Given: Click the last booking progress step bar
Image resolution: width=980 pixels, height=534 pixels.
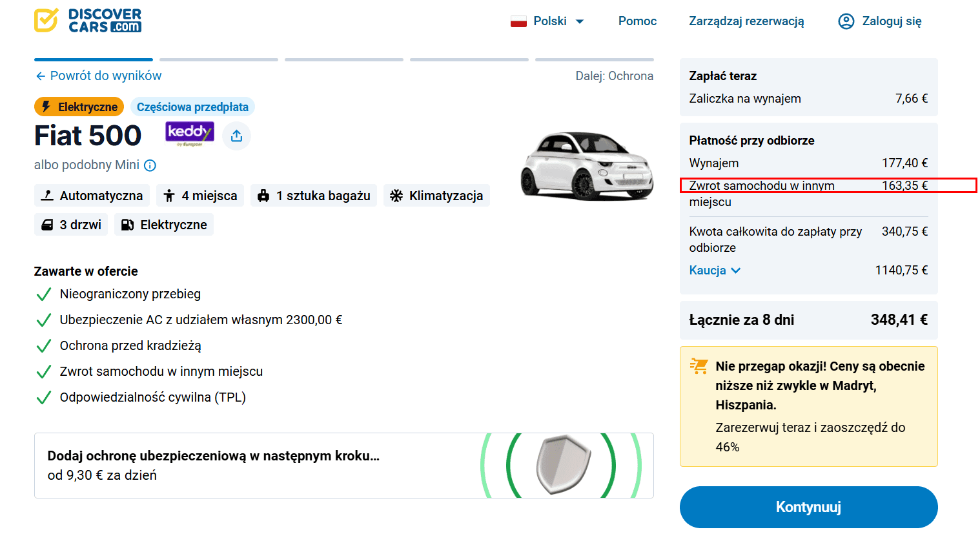Looking at the screenshot, I should pyautogui.click(x=595, y=59).
